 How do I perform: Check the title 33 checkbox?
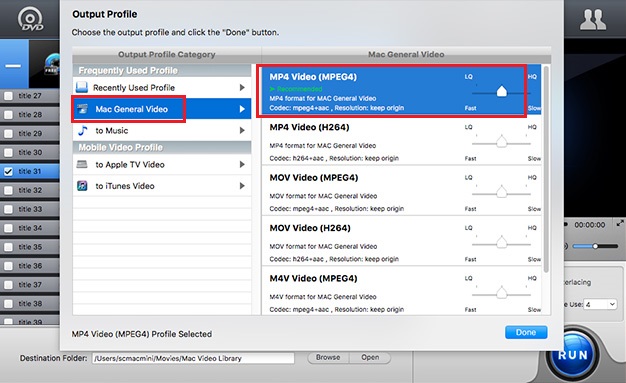pyautogui.click(x=8, y=209)
